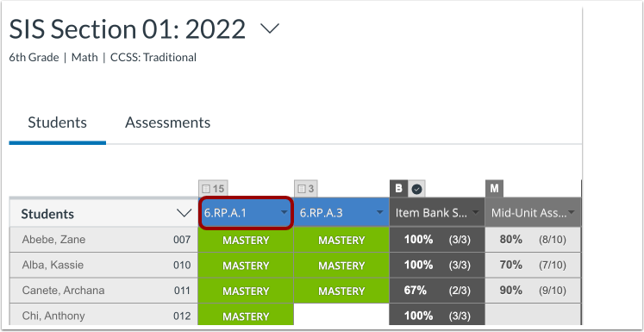Click student ID 012
The width and height of the screenshot is (644, 332).
(x=182, y=316)
